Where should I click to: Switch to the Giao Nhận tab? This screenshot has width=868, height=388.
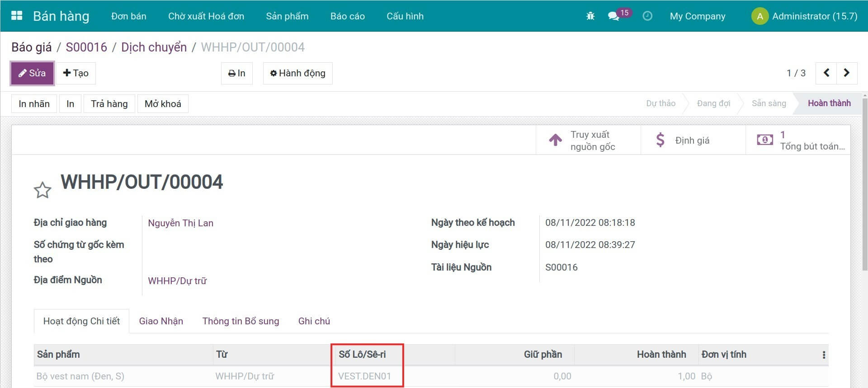tap(161, 321)
